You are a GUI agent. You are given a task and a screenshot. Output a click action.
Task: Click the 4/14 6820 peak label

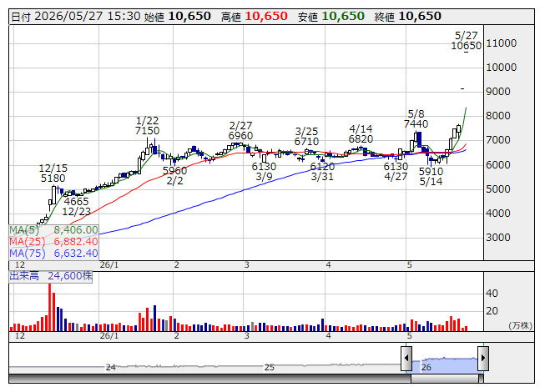pos(361,134)
